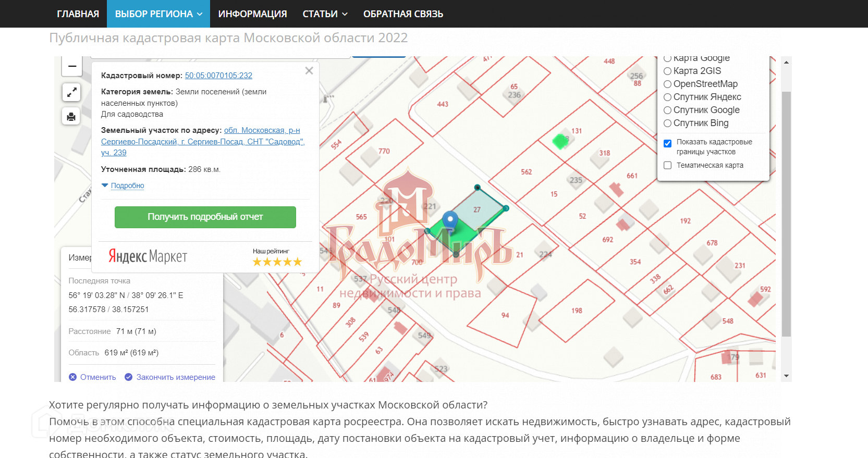Select OpenStreetMap base layer
The height and width of the screenshot is (458, 868).
click(667, 84)
